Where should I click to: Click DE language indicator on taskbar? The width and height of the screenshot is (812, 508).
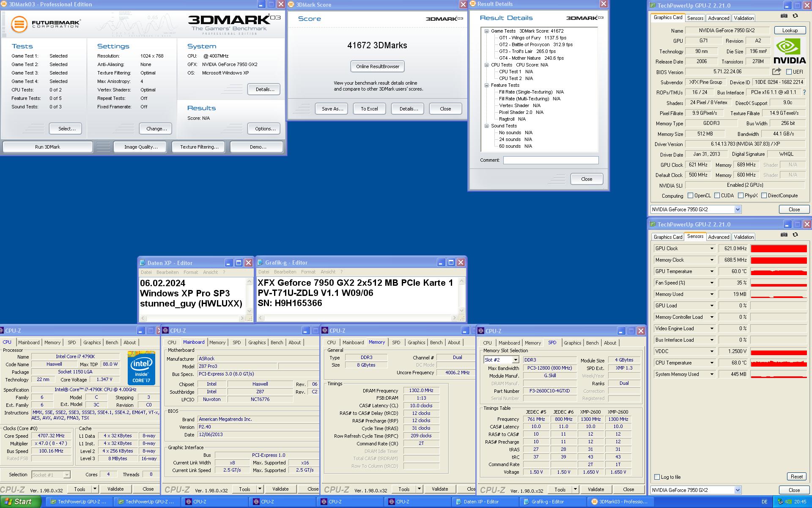click(x=764, y=502)
